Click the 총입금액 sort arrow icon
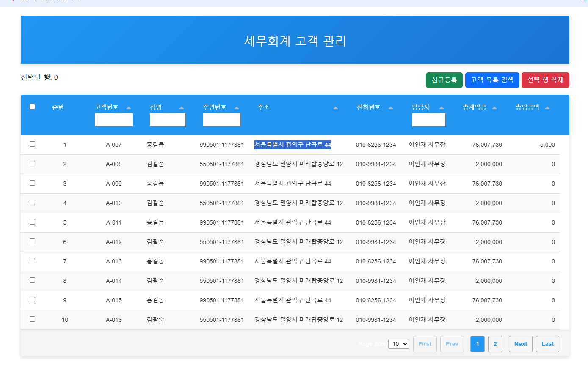Image resolution: width=588 pixels, height=370 pixels. [x=547, y=108]
